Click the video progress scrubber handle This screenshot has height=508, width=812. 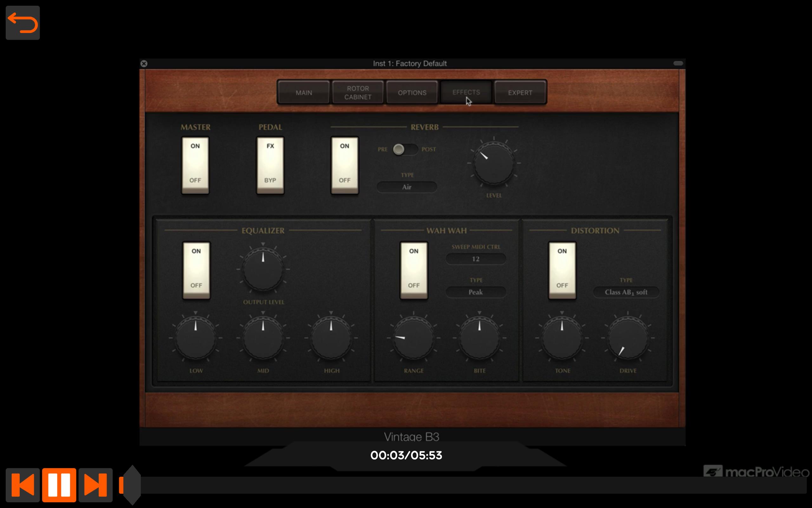tap(132, 485)
